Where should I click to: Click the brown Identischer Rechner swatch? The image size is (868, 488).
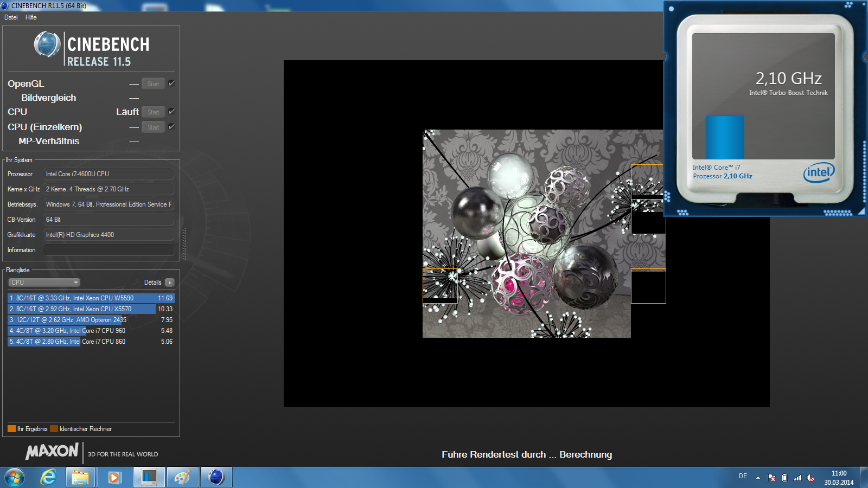click(54, 429)
